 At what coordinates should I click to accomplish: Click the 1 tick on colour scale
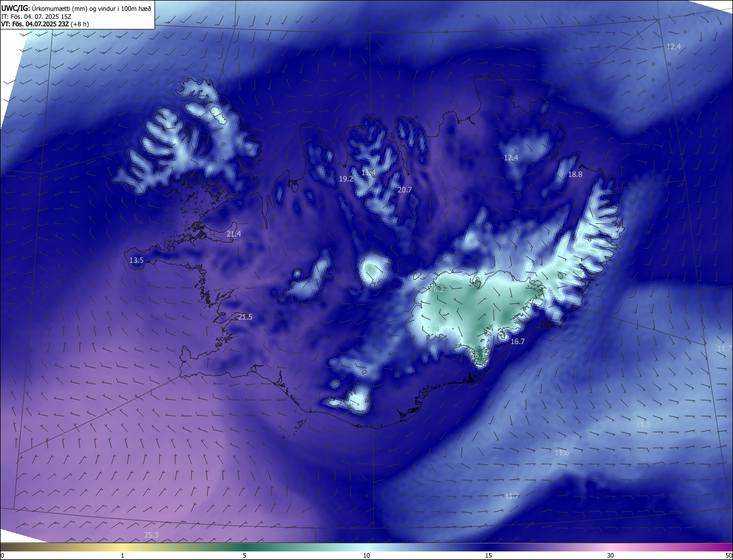point(123,555)
